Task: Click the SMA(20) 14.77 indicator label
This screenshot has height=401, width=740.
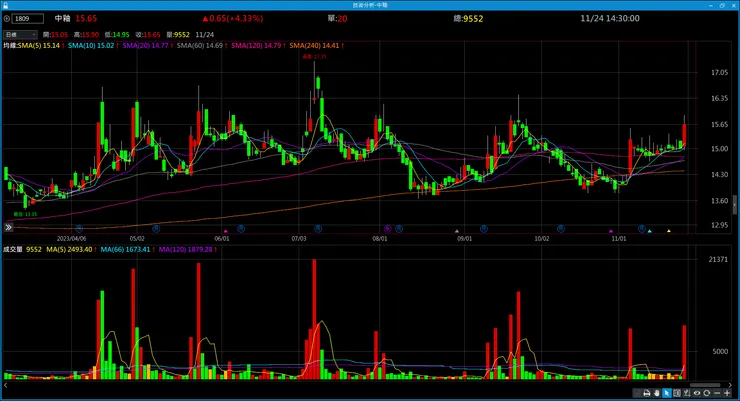Action: (147, 46)
